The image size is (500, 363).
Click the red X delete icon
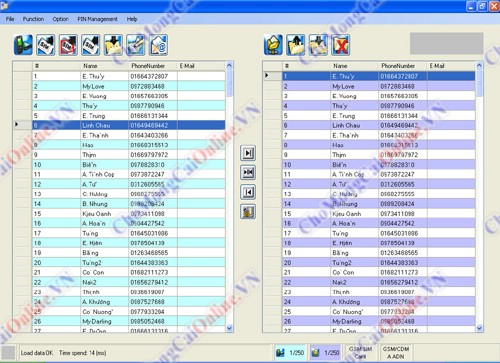point(341,45)
